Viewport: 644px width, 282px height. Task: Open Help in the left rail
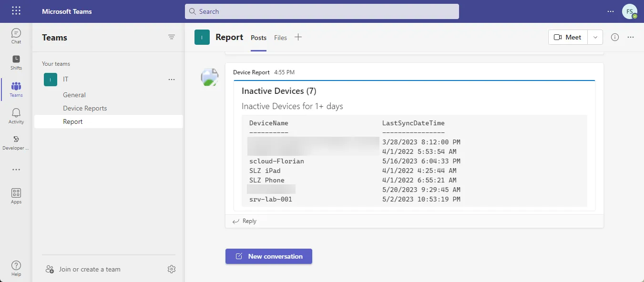pyautogui.click(x=16, y=268)
